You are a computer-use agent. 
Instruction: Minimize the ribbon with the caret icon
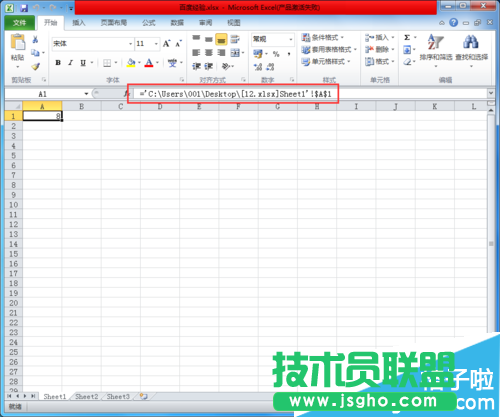pos(442,23)
